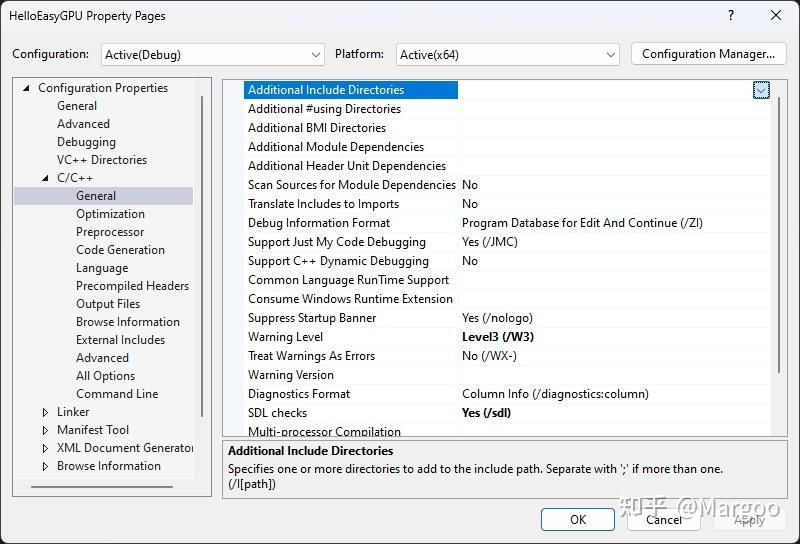Select Additional Header Unit Dependencies property
The image size is (800, 544).
pyautogui.click(x=347, y=166)
